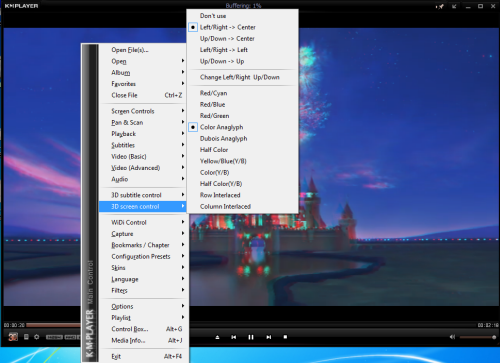Expand the Album submenu

point(143,73)
